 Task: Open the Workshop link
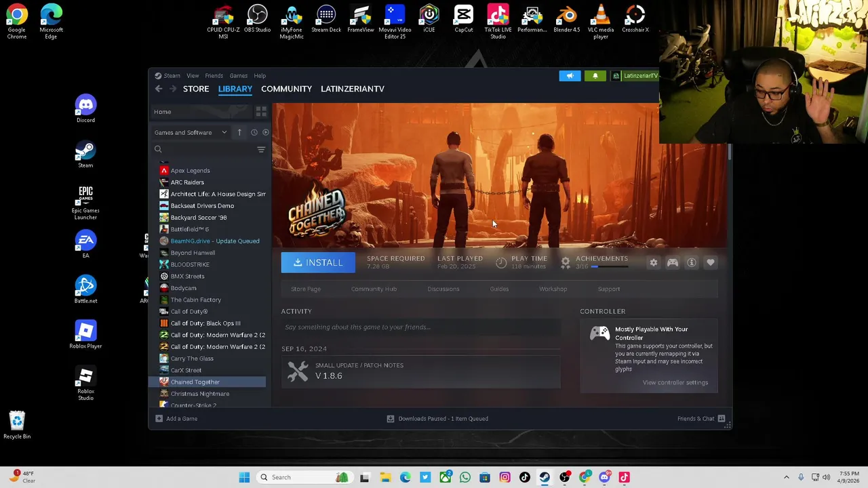pyautogui.click(x=553, y=289)
